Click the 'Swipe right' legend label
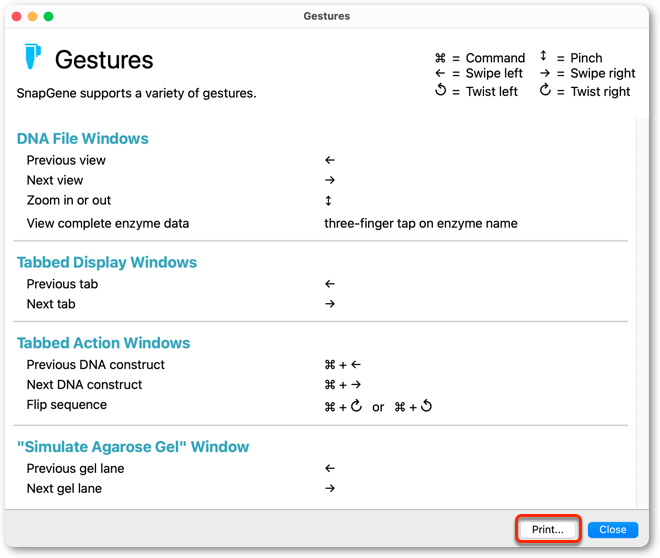The width and height of the screenshot is (660, 558). click(602, 74)
